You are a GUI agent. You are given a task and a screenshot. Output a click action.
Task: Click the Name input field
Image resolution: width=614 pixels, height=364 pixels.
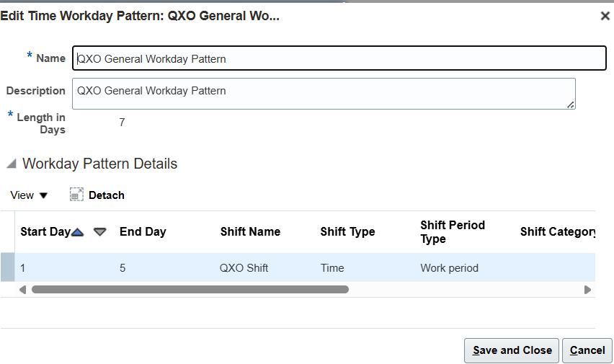(x=339, y=58)
